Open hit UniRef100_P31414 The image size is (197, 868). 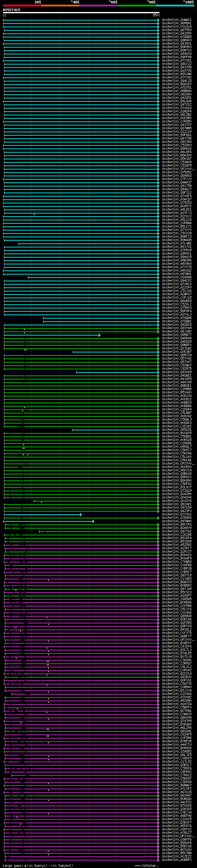176,26
